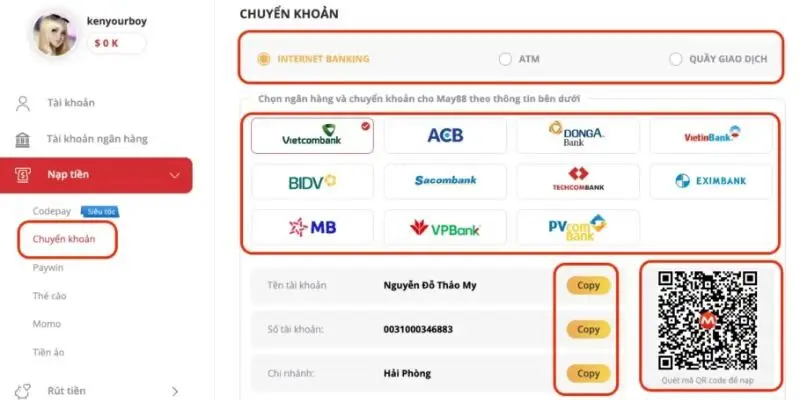Choose the ATM radio button

(x=505, y=59)
